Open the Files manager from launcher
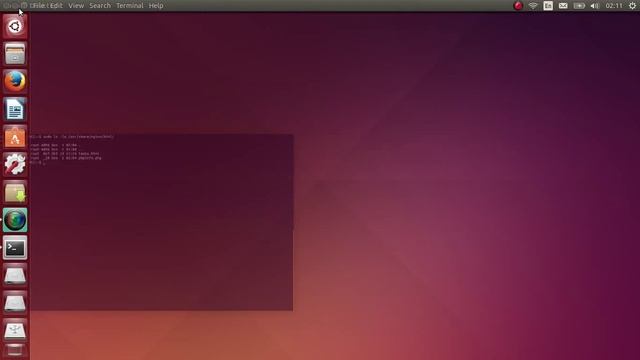This screenshot has width=640, height=360. pyautogui.click(x=15, y=54)
